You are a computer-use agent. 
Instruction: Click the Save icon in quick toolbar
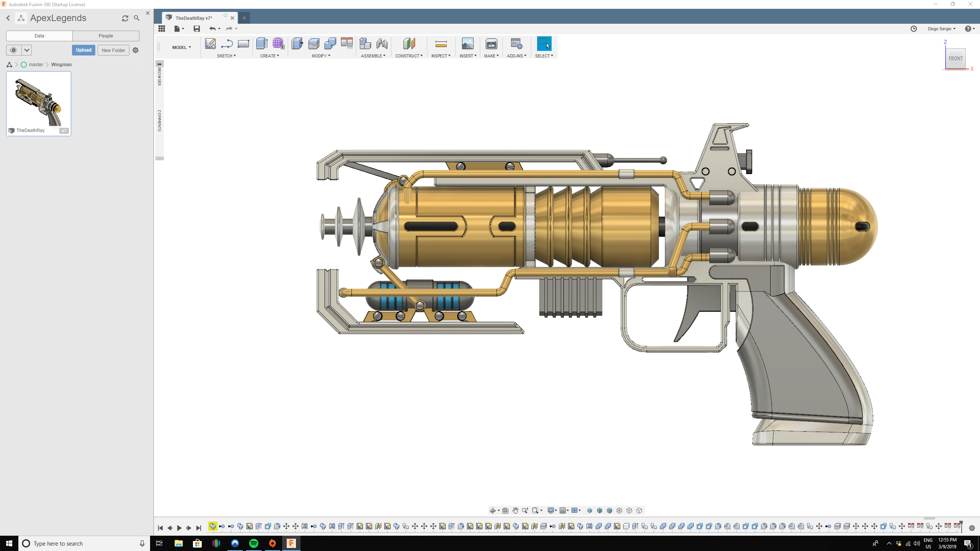[x=197, y=29]
